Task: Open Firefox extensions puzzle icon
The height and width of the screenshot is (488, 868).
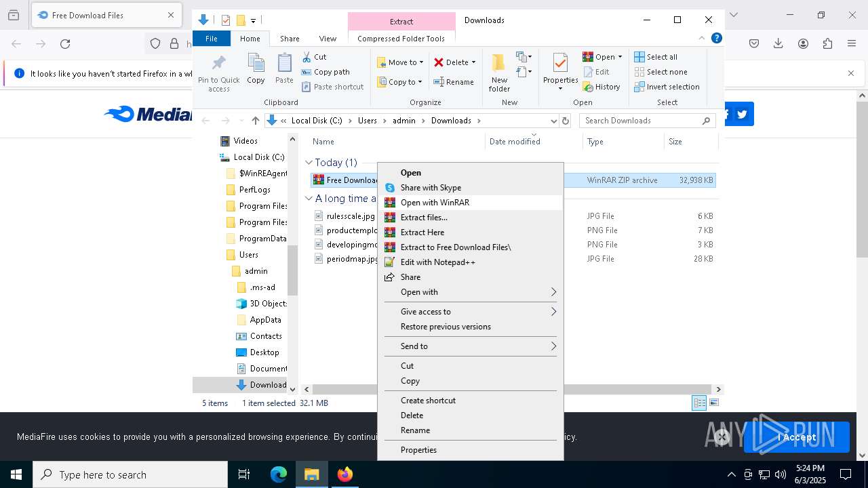Action: pos(827,44)
